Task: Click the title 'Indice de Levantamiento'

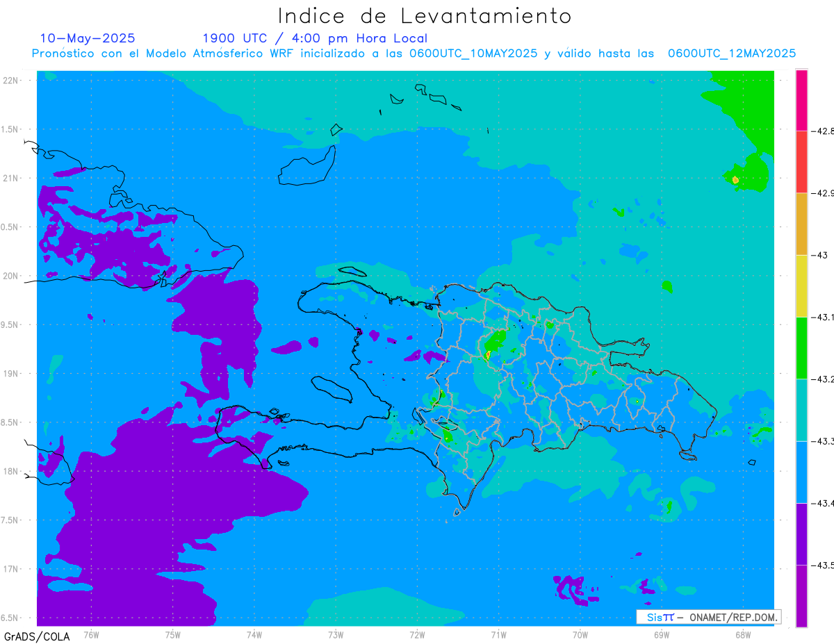Action: pos(425,15)
